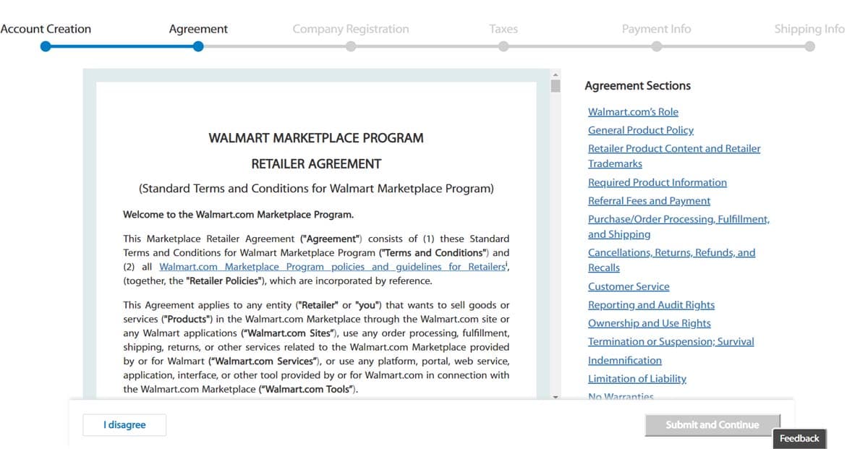Click the Account Creation step circle

pos(46,46)
